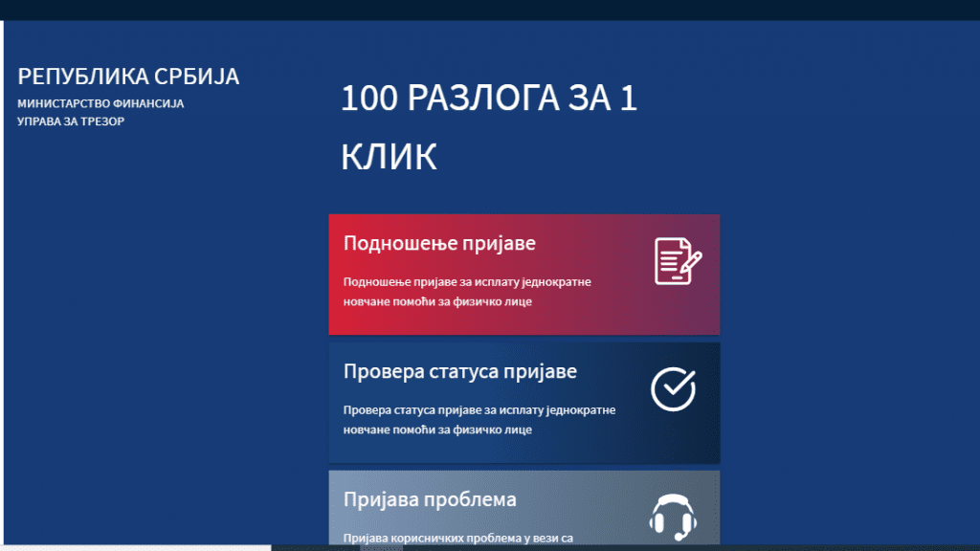980x551 pixels.
Task: Select the МИНИСТАРСТВО ФИНАНСИЈА subtitle
Action: click(100, 103)
